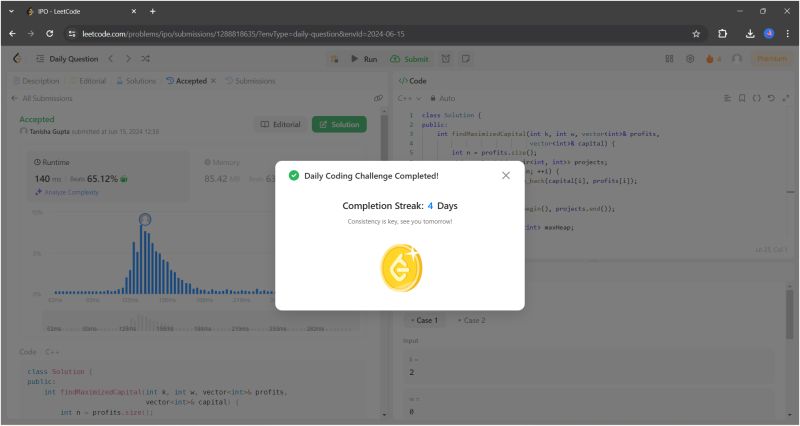This screenshot has height=426, width=800.
Task: Expand editor to fullscreen
Action: click(x=786, y=98)
